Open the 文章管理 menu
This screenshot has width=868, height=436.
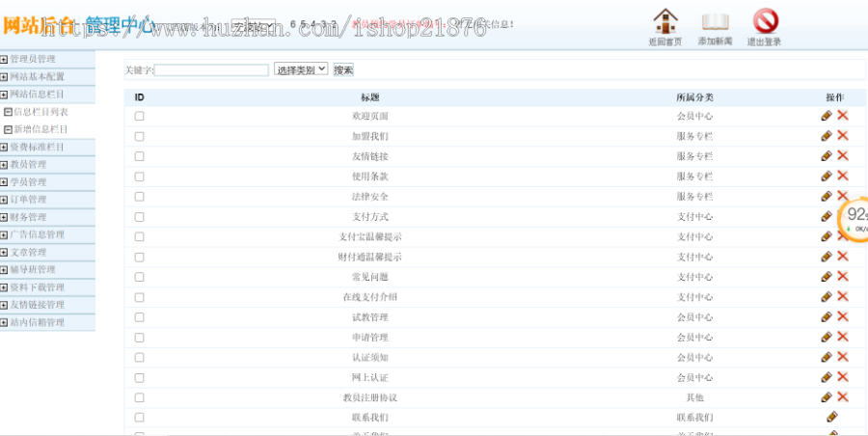(28, 253)
